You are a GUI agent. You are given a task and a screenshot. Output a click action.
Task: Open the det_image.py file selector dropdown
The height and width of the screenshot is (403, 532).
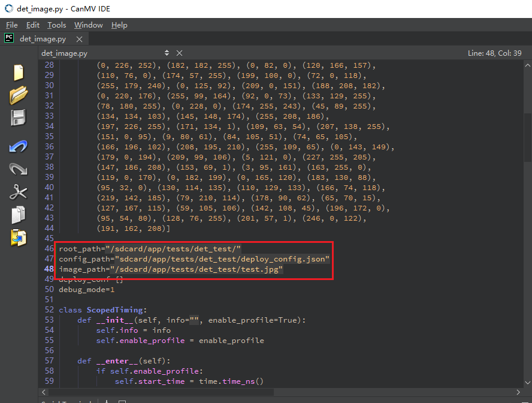[x=167, y=53]
